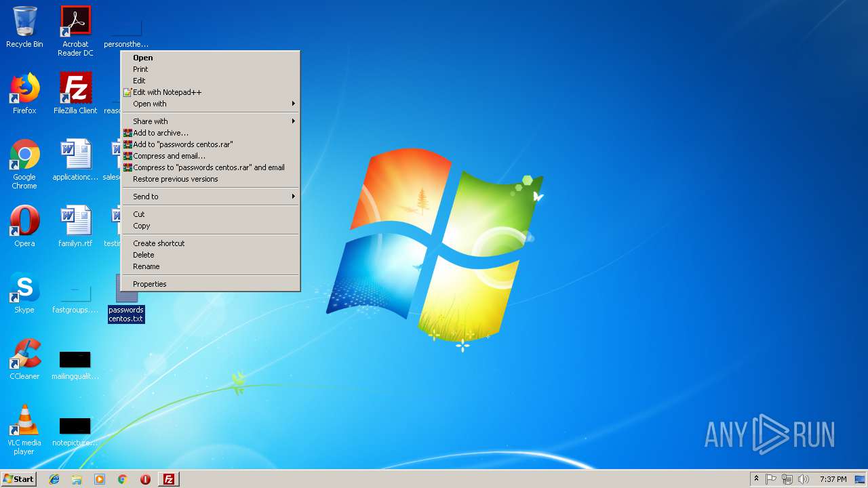The width and height of the screenshot is (868, 488).
Task: Open Opera from the taskbar
Action: [145, 479]
